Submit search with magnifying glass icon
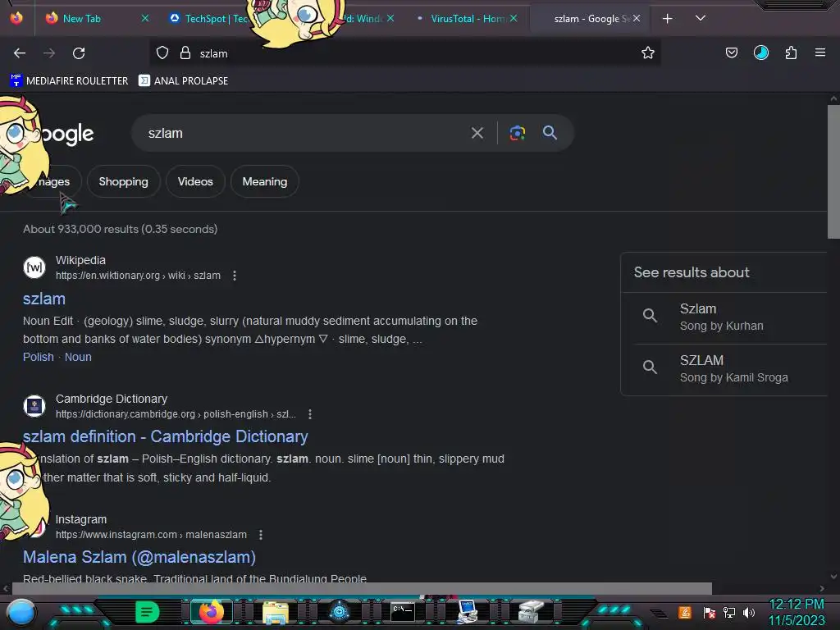The height and width of the screenshot is (630, 840). 550,132
